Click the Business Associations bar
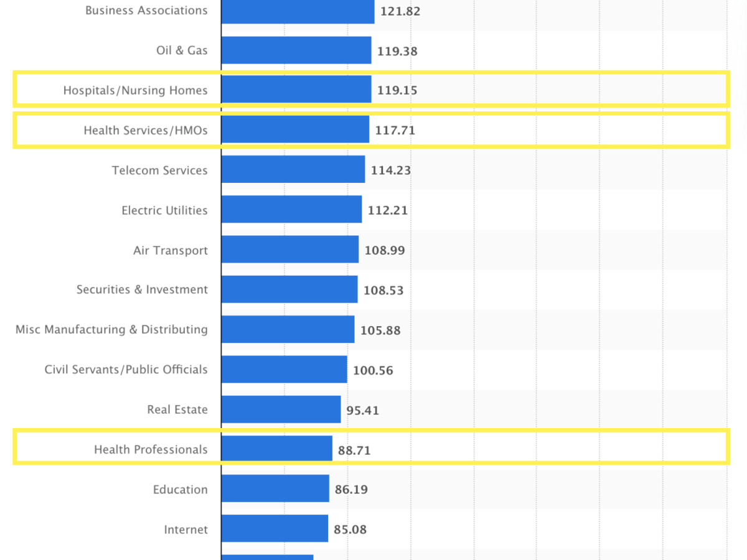747x560 pixels. pos(298,11)
